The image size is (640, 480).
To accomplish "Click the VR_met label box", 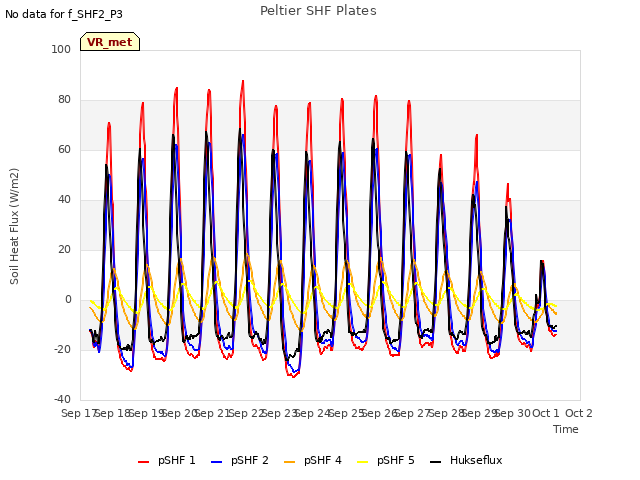I will (x=110, y=42).
